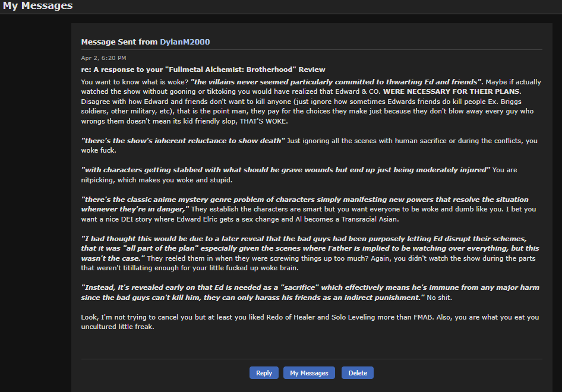Open My Messages via the blue button
The height and width of the screenshot is (392, 562).
click(x=309, y=373)
